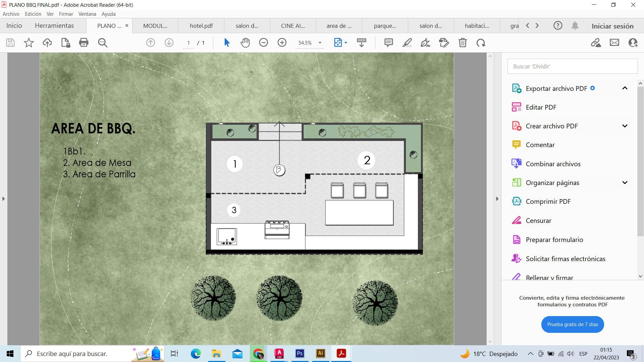Select the Hand pan tool
This screenshot has height=362, width=644.
[x=245, y=43]
